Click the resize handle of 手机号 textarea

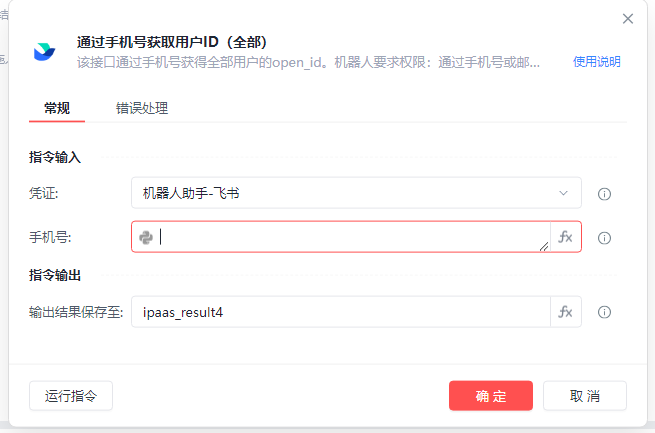coord(544,246)
